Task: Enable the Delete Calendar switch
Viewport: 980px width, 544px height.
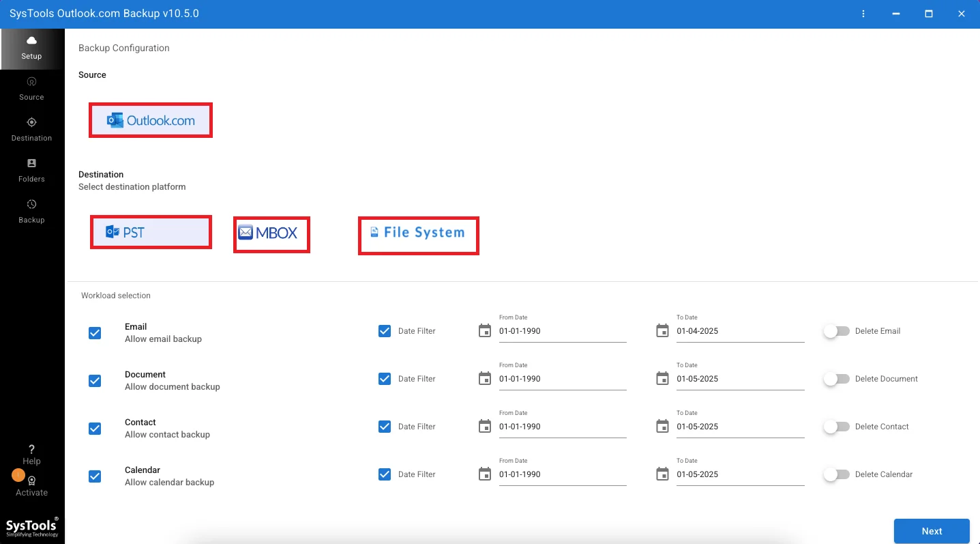Action: (x=837, y=474)
